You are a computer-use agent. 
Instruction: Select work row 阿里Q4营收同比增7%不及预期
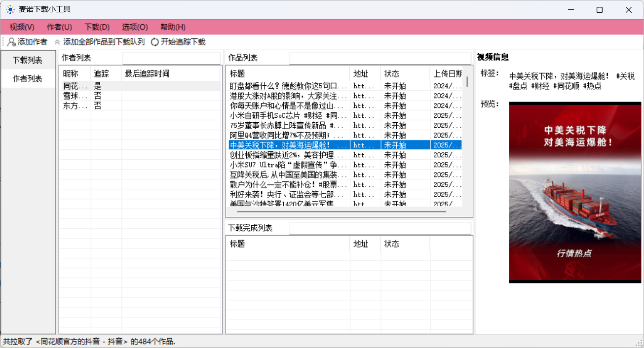point(345,135)
